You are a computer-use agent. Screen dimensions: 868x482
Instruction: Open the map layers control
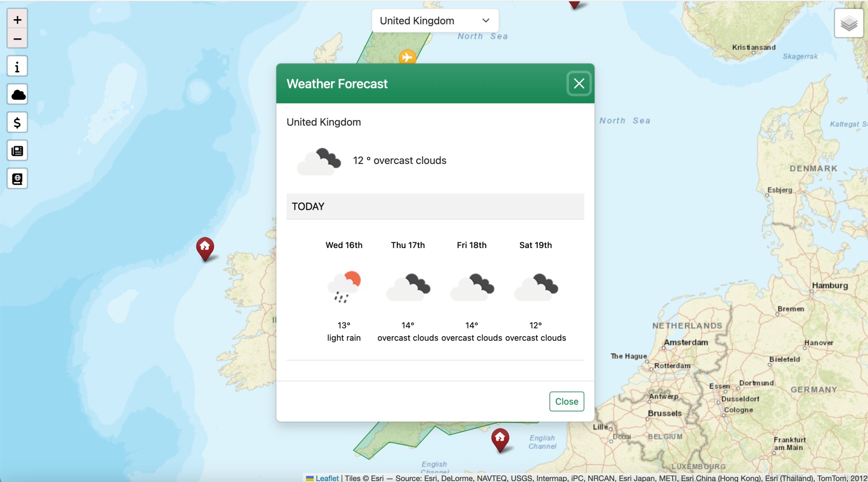pyautogui.click(x=848, y=23)
